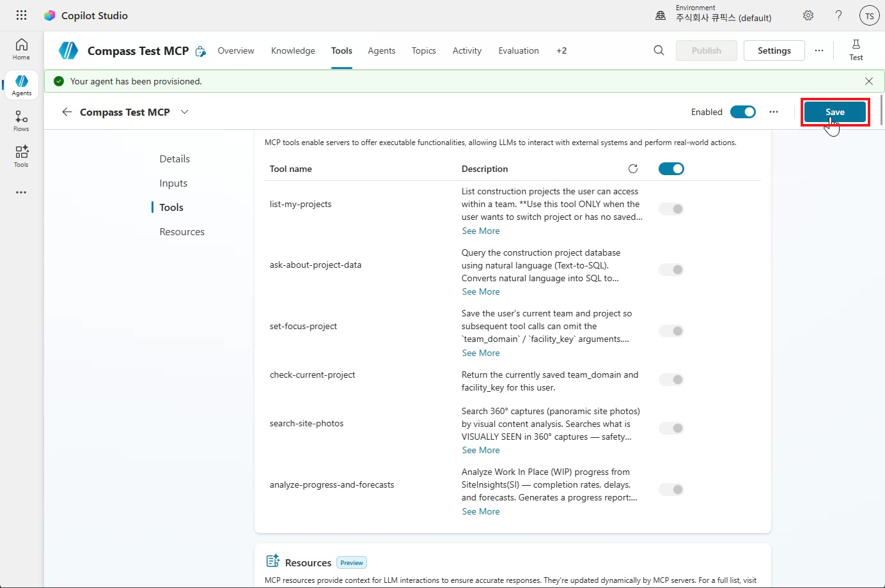The width and height of the screenshot is (885, 588).
Task: Click the Copilot Studio logo
Action: (49, 15)
